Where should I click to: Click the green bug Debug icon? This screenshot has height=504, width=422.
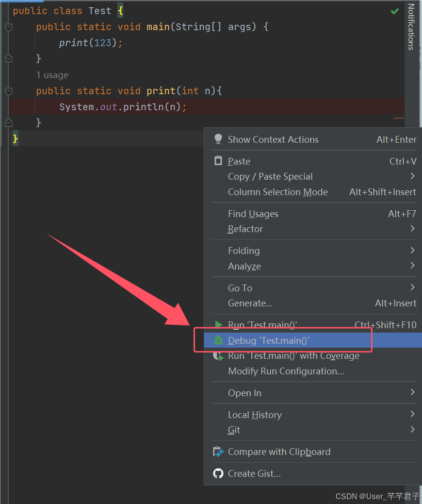(x=218, y=340)
